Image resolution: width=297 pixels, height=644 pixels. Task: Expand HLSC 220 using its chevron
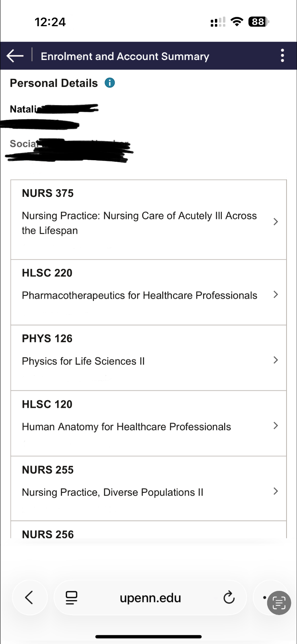(x=276, y=295)
